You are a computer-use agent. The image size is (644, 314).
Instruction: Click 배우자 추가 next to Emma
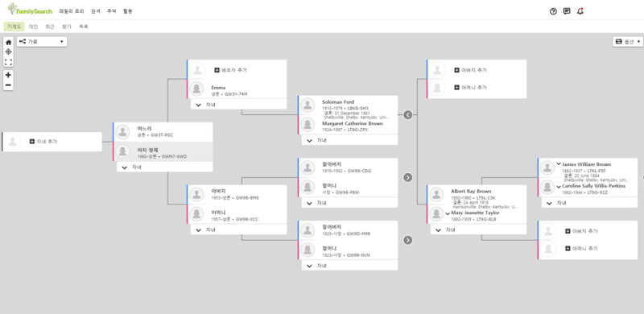[231, 70]
